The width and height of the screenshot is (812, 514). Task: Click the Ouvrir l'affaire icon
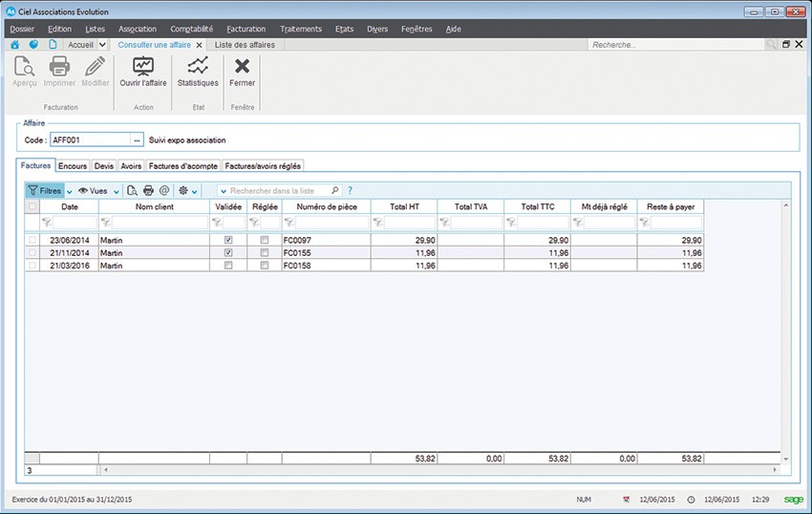(143, 67)
